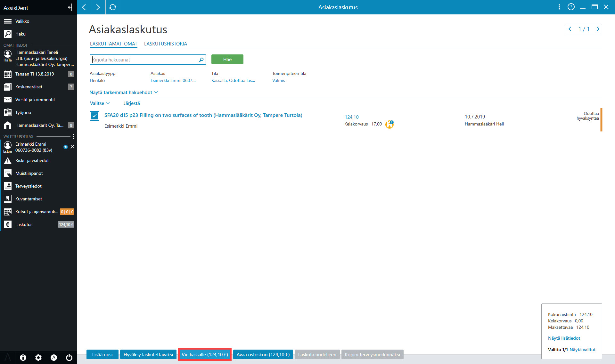This screenshot has width=615, height=364.
Task: Toggle the favorite star for Esimerkki Emmi
Action: pyautogui.click(x=66, y=147)
